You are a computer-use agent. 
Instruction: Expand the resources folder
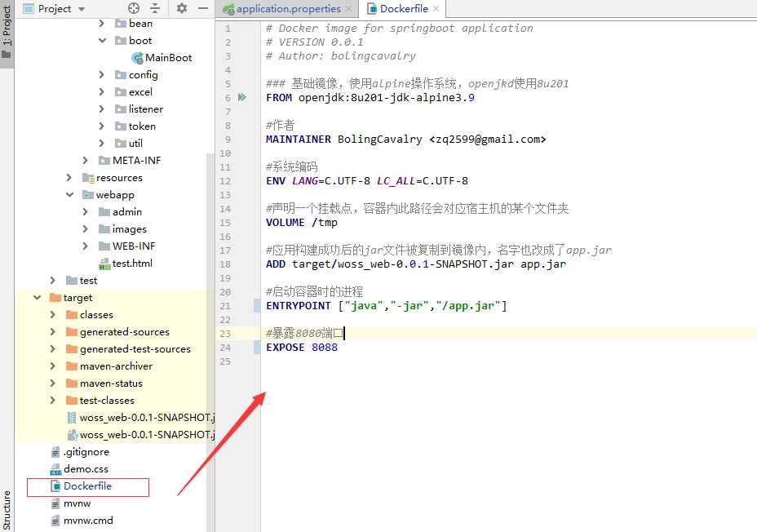(x=69, y=178)
